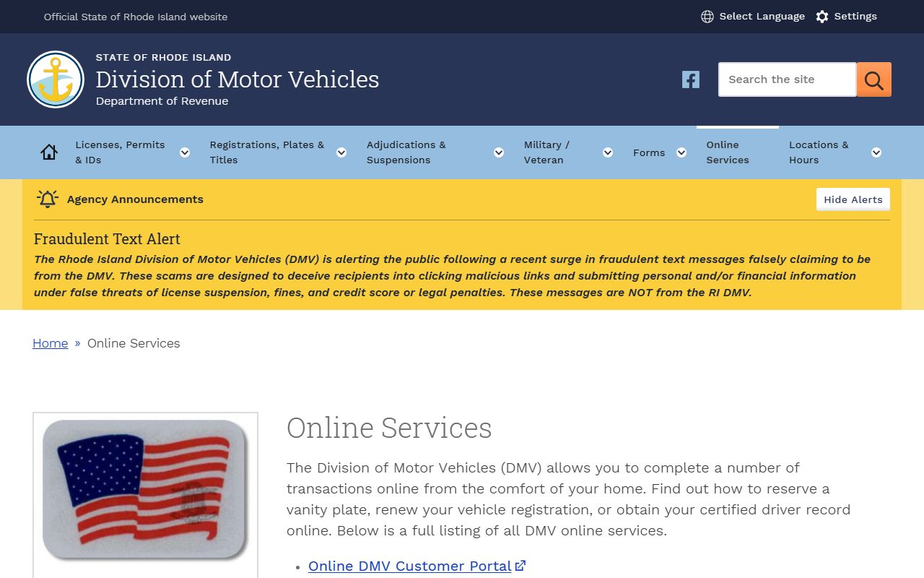Screen dimensions: 924x578
Task: Expand the Registrations, Plates & Titles chevron
Action: point(341,152)
